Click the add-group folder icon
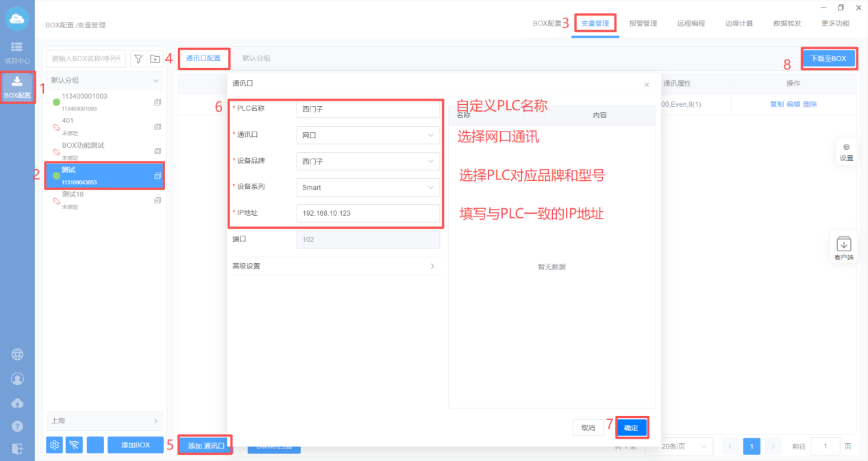Image resolution: width=868 pixels, height=461 pixels. tap(155, 59)
